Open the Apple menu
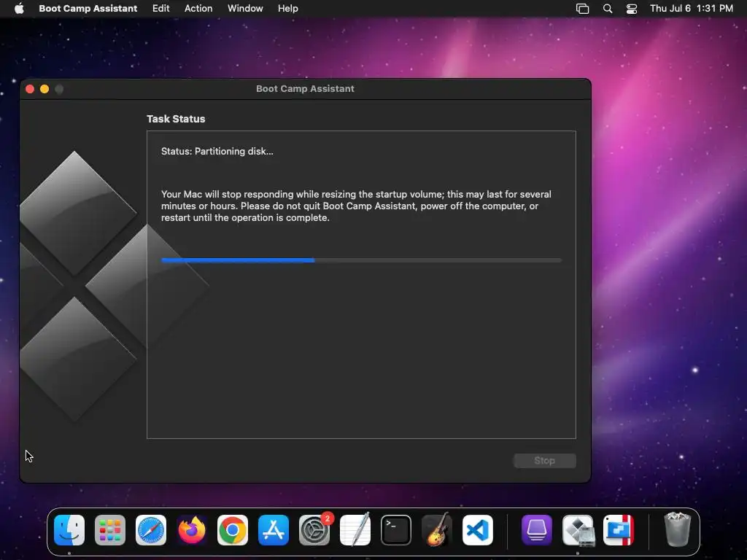This screenshot has height=560, width=747. tap(19, 8)
